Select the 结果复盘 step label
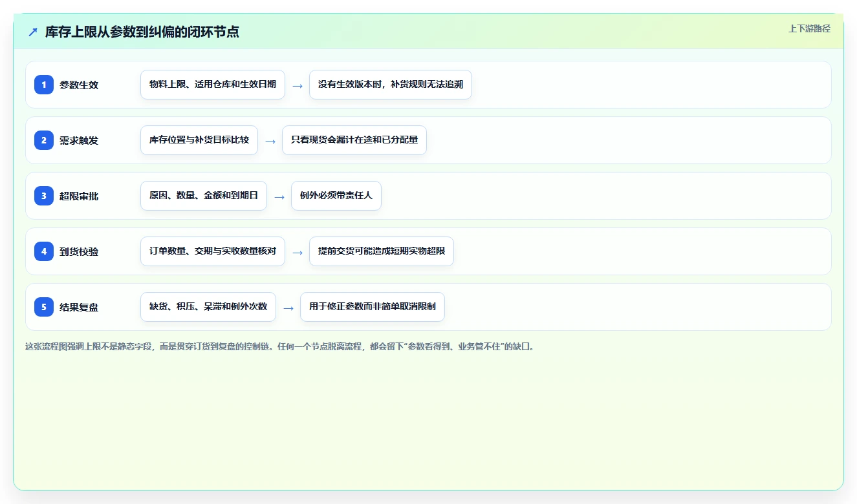The image size is (857, 504). [79, 307]
